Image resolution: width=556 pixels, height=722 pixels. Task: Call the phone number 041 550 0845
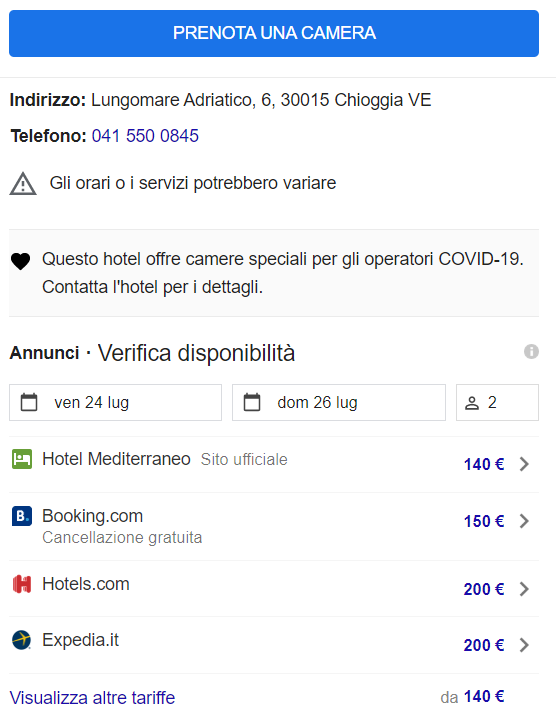(x=145, y=136)
